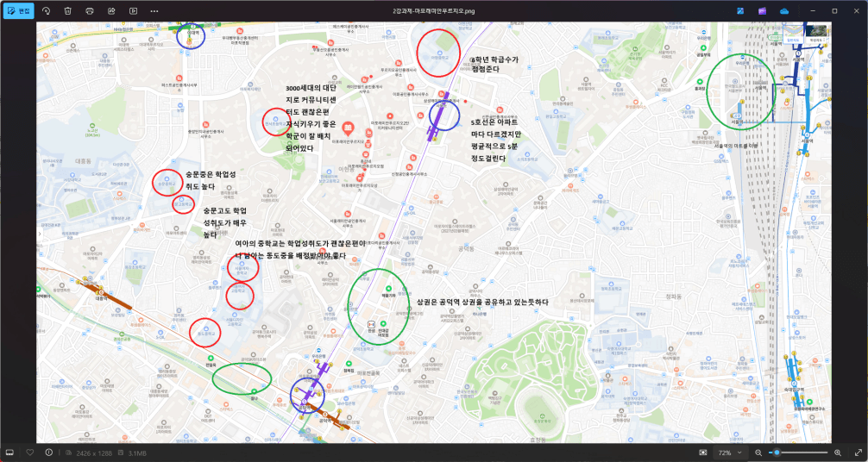Click the 2426 x 1288 dimensions text
This screenshot has width=868, height=462.
(x=96, y=453)
